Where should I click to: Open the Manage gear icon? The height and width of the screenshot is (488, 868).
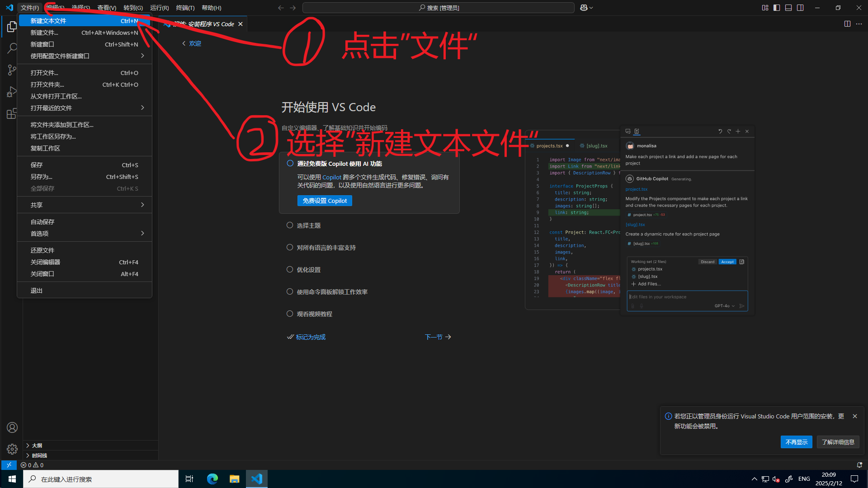tap(12, 449)
